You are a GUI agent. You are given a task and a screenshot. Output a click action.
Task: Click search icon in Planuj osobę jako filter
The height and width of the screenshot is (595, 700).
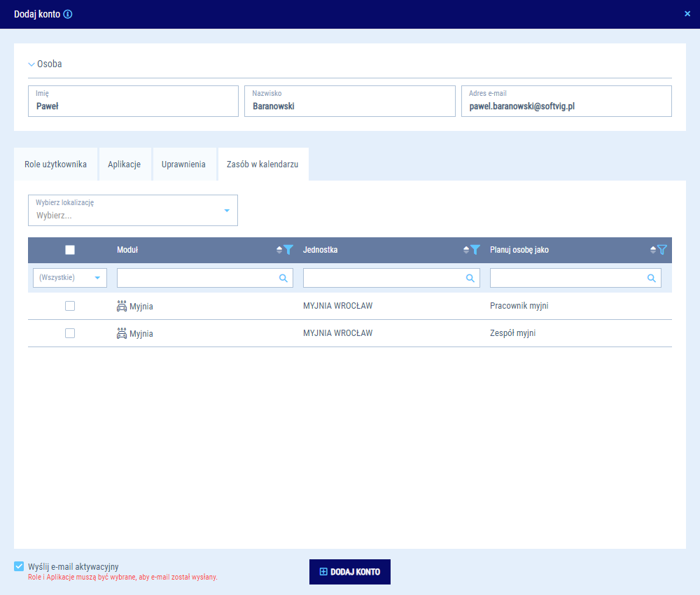652,278
